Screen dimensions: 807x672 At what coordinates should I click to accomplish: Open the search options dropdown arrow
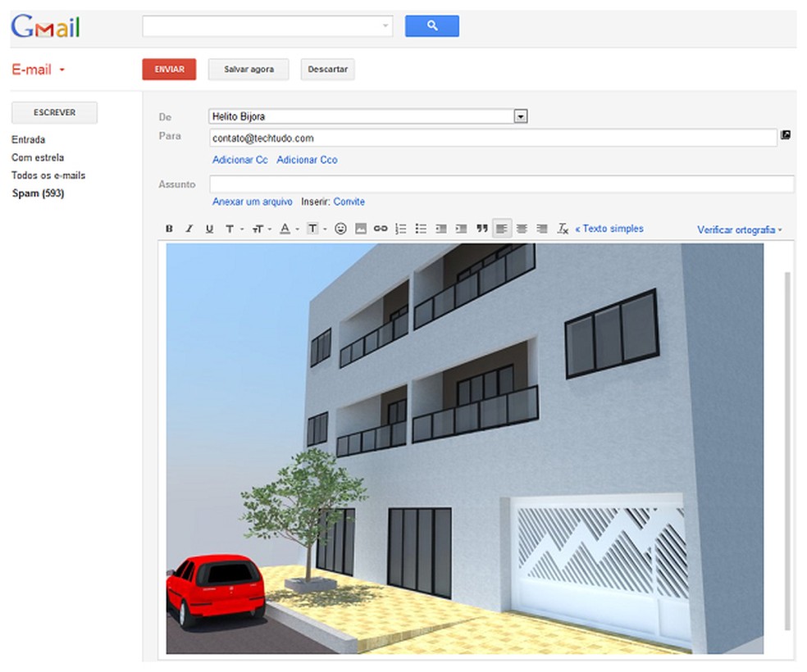(x=385, y=25)
